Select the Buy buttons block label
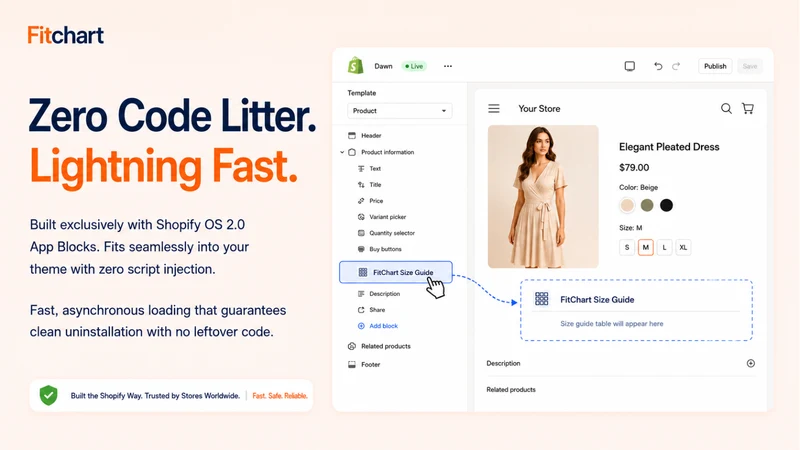 pyautogui.click(x=385, y=249)
